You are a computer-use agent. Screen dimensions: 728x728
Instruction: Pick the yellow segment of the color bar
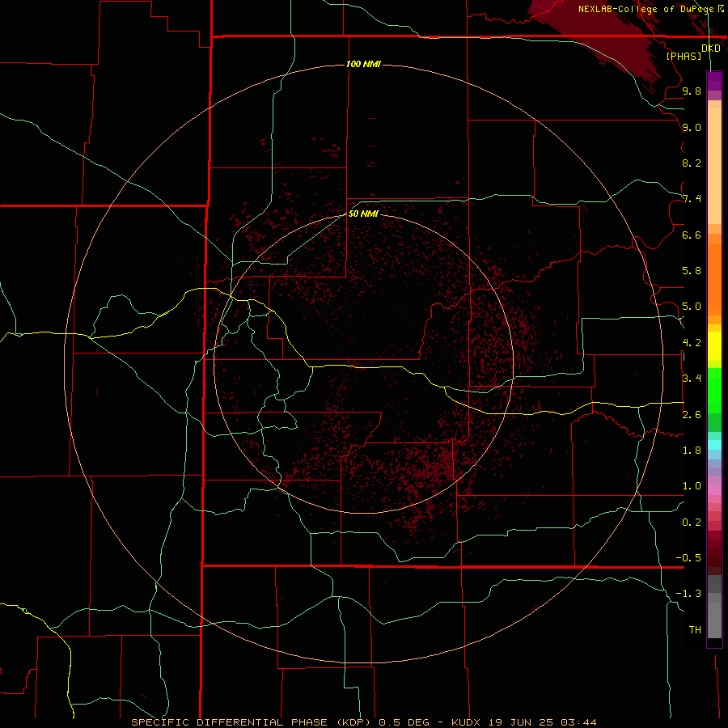pos(714,346)
